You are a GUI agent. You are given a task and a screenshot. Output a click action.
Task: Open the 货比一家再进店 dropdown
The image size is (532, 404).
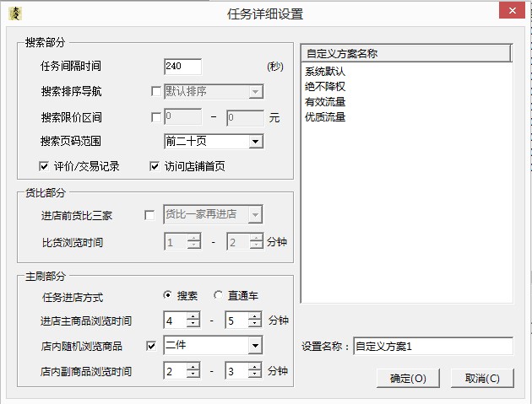[255, 214]
